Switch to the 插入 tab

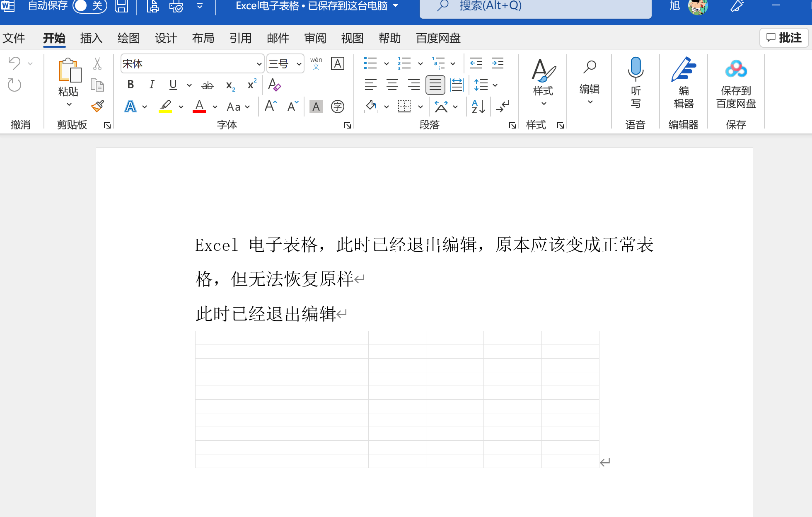point(91,38)
